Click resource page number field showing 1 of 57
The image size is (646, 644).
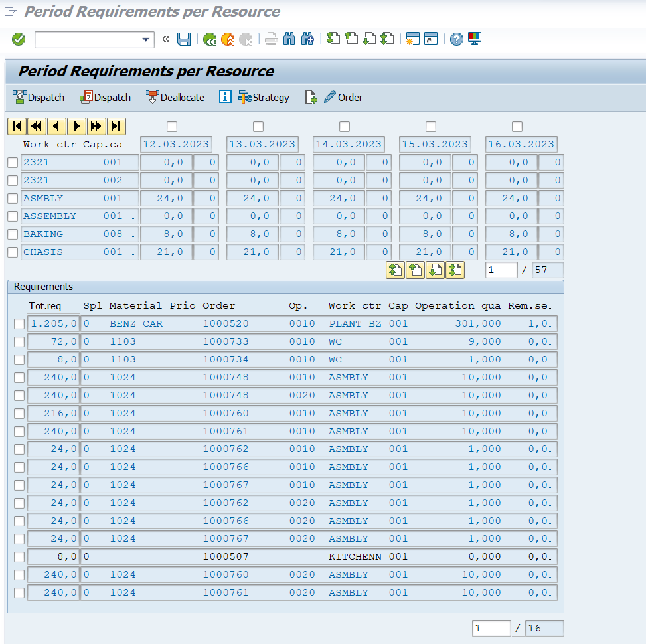point(501,270)
